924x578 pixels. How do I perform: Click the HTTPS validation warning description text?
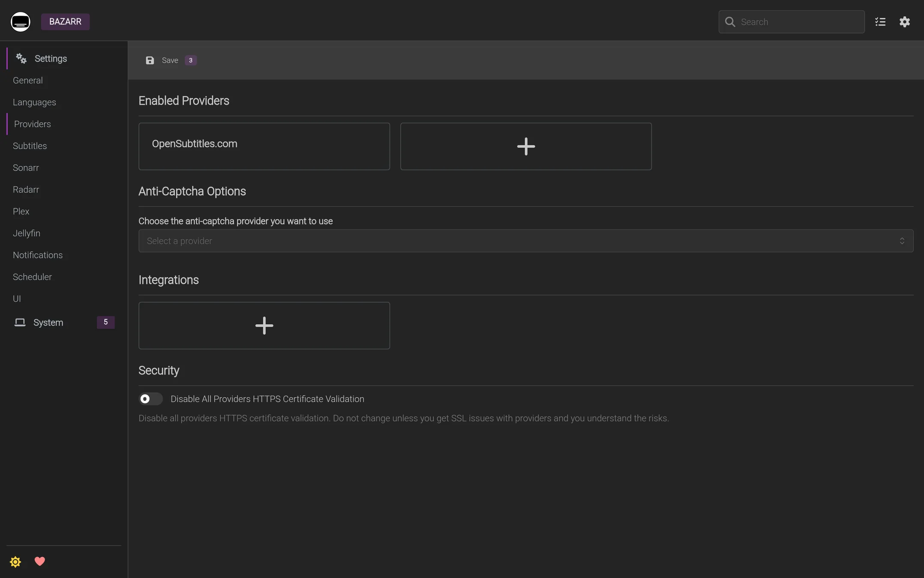pyautogui.click(x=403, y=418)
